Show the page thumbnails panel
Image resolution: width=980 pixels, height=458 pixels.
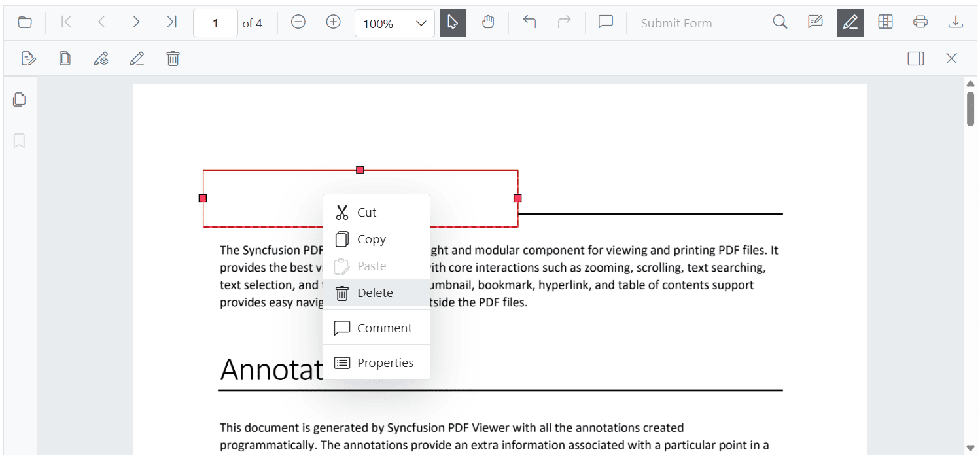[x=19, y=99]
